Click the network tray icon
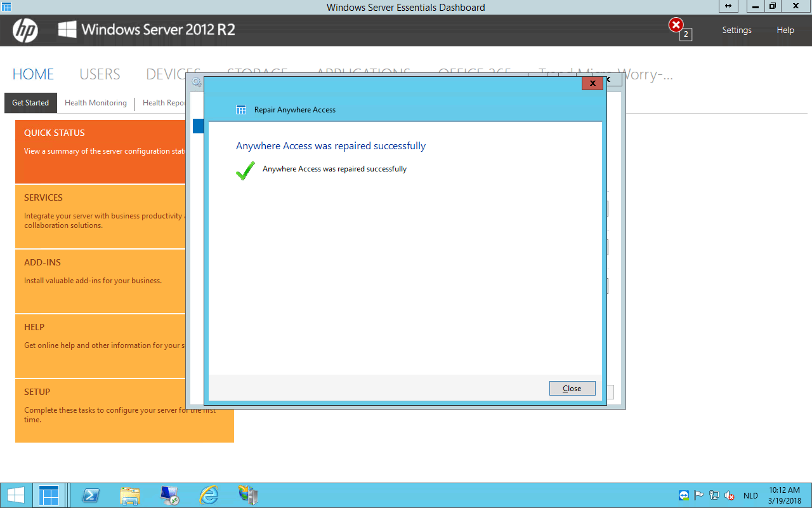 [x=714, y=495]
